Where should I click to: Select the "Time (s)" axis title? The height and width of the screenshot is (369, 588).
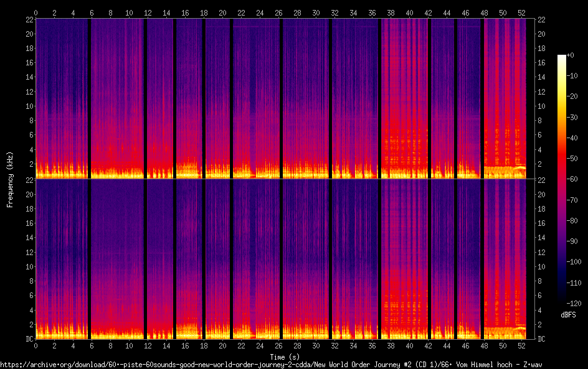point(285,357)
